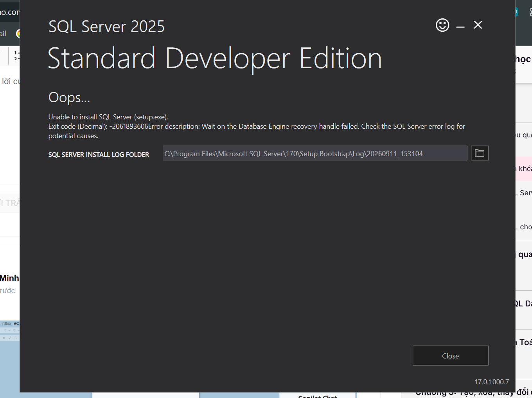The image size is (532, 398).
Task: Click the 'Oops...' heading text
Action: (69, 97)
